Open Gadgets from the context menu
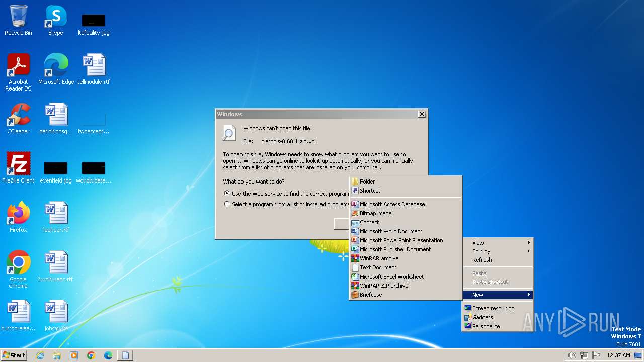Screen dimensions: 644x362 (x=498, y=317)
